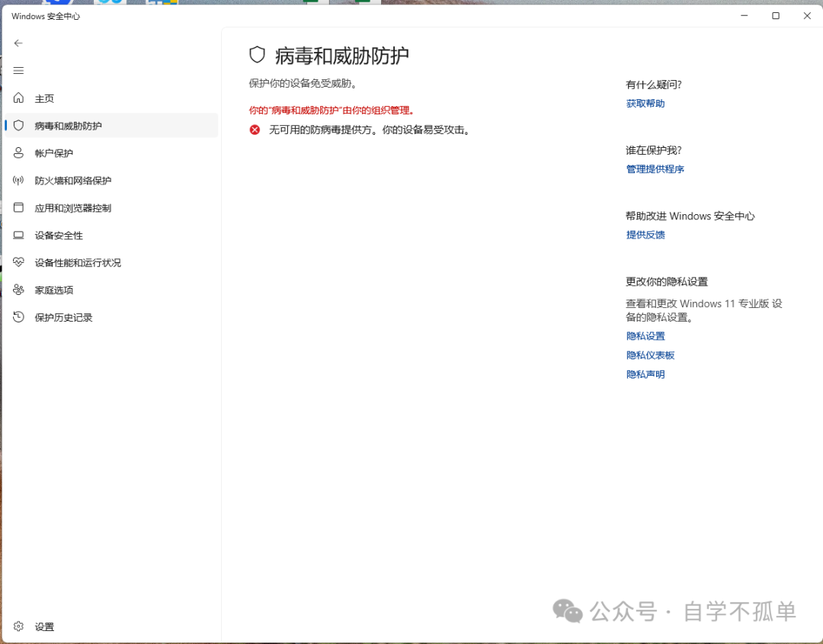Click the 有什么疑问? heading
823x644 pixels.
pos(654,85)
